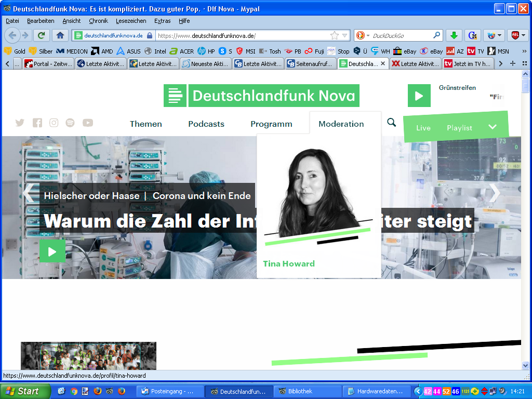Open the Themen navigation link
This screenshot has width=532, height=399.
tap(146, 124)
